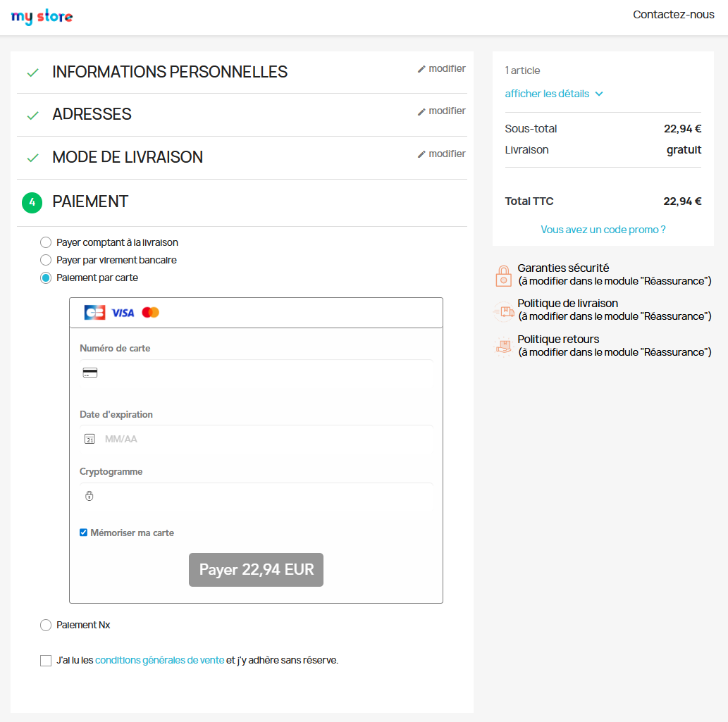
Task: Choose Payer par virement bancaire
Action: [x=46, y=260]
